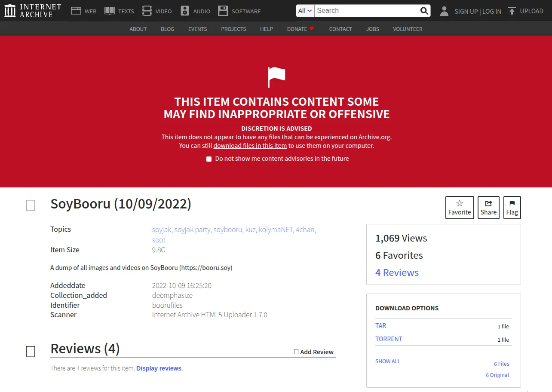Image resolution: width=552 pixels, height=392 pixels.
Task: Expand SHOW ALL download options
Action: pos(388,361)
